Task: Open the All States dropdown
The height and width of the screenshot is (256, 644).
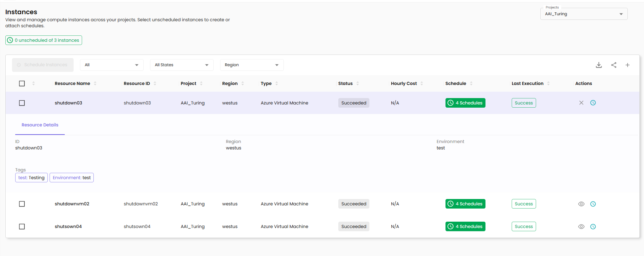Action: click(x=182, y=65)
